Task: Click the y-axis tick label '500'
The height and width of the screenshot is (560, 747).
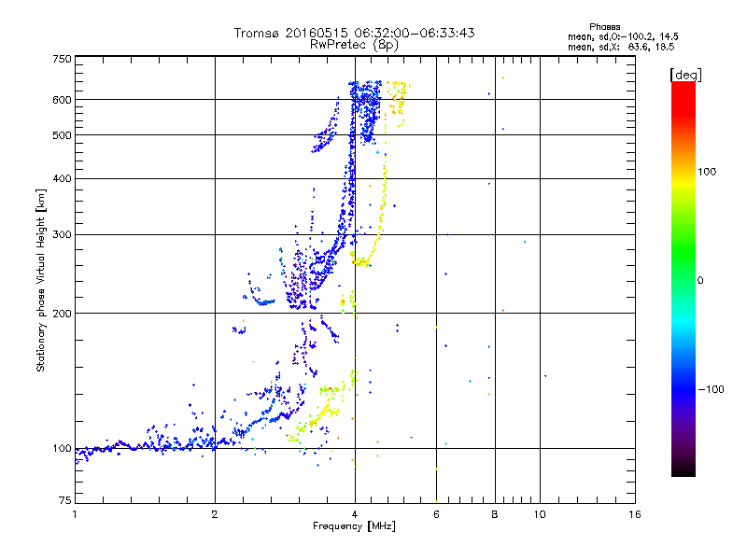Action: [x=62, y=135]
